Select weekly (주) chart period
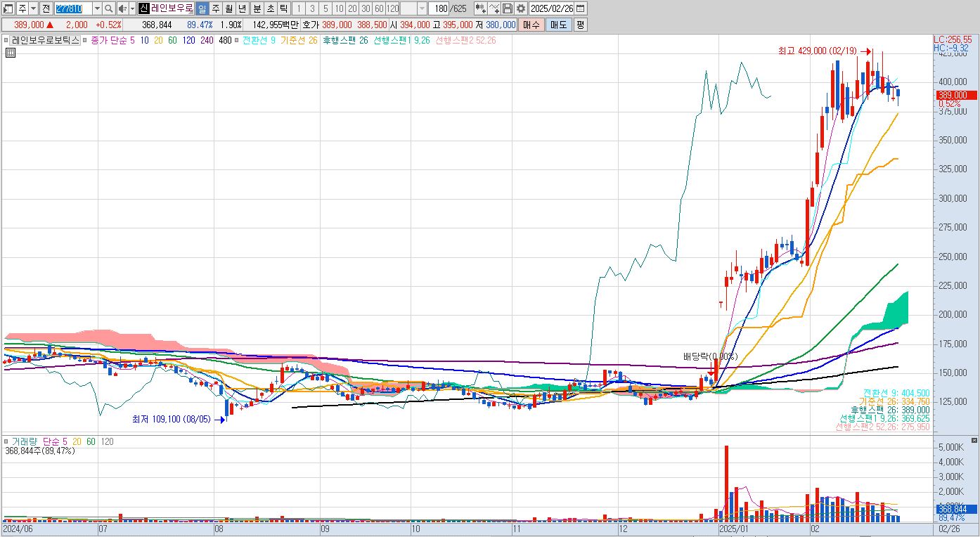 (x=215, y=8)
